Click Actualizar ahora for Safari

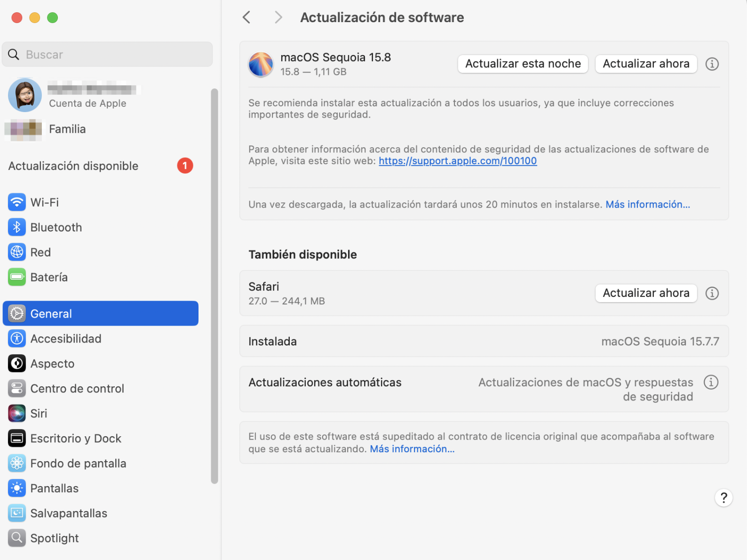(x=646, y=293)
